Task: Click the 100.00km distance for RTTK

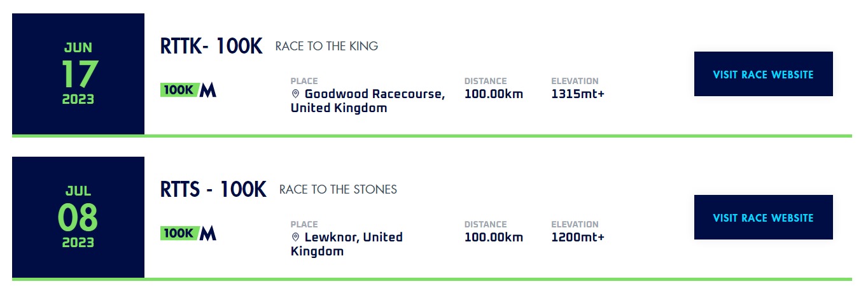Action: click(494, 94)
